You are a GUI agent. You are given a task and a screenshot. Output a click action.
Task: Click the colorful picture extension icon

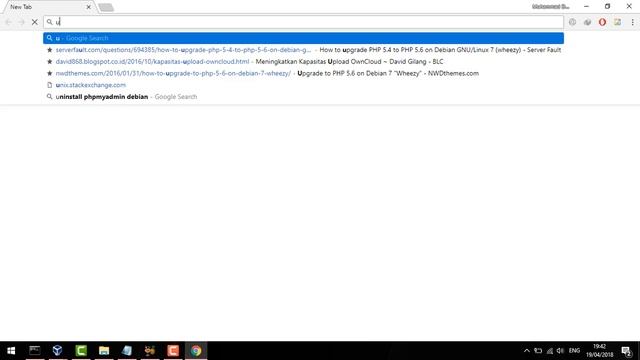617,22
